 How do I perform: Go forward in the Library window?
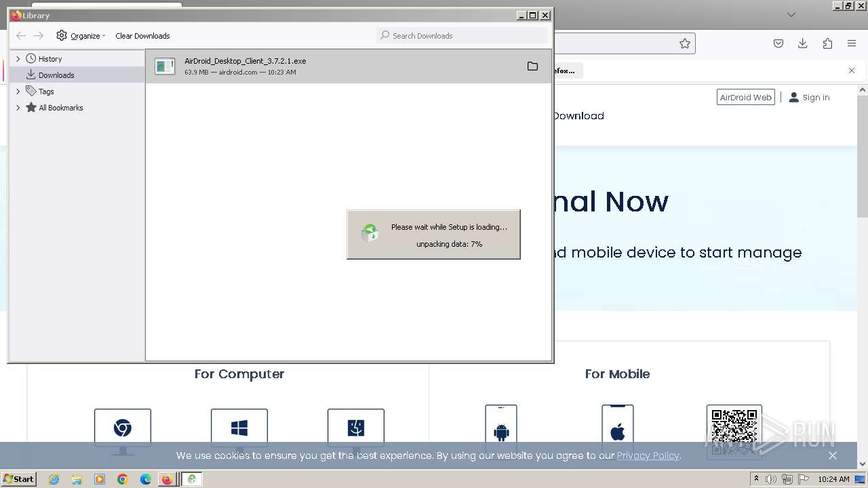tap(39, 36)
